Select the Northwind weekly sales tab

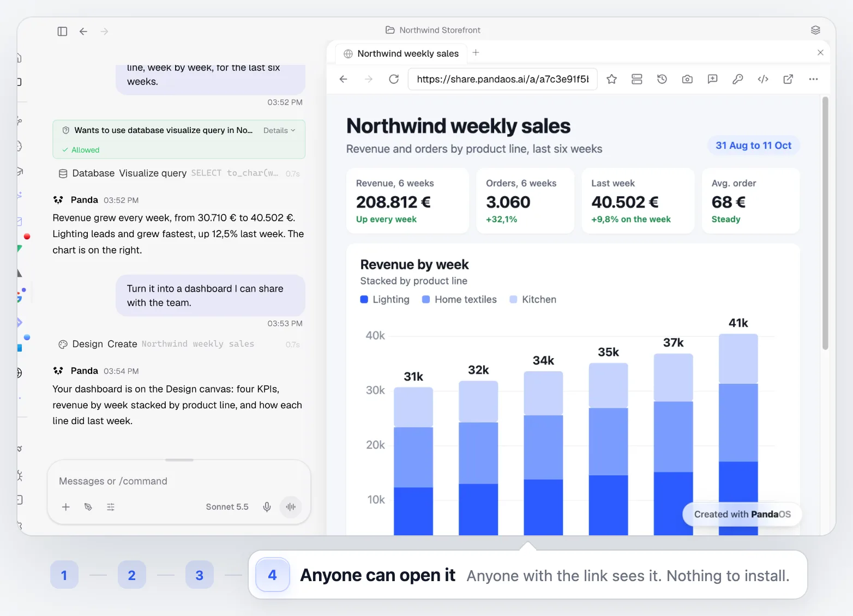pos(401,53)
